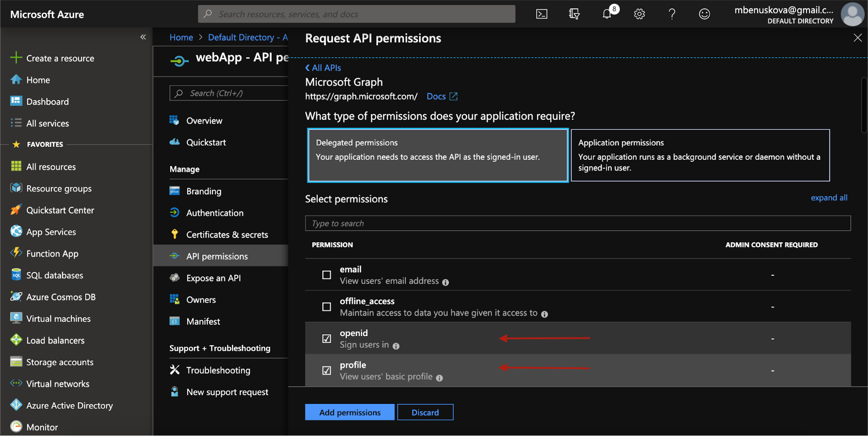Open All services list
This screenshot has height=436, width=868.
[x=47, y=123]
